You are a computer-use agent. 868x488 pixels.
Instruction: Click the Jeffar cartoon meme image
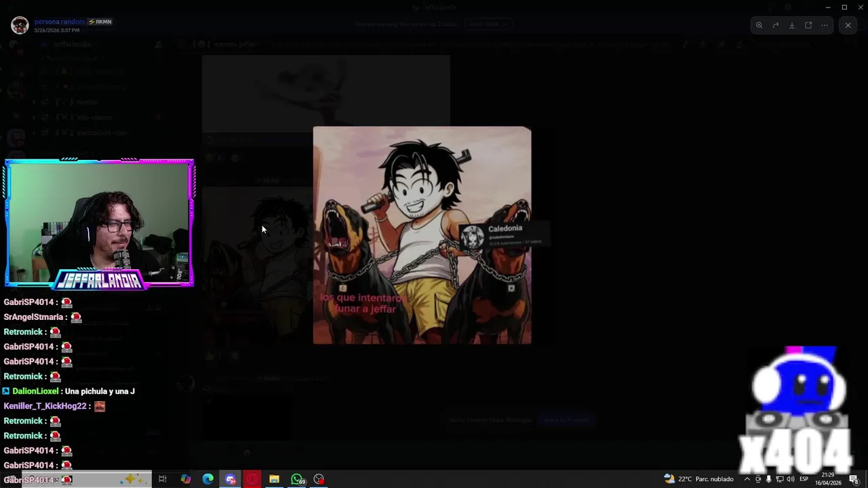point(422,235)
